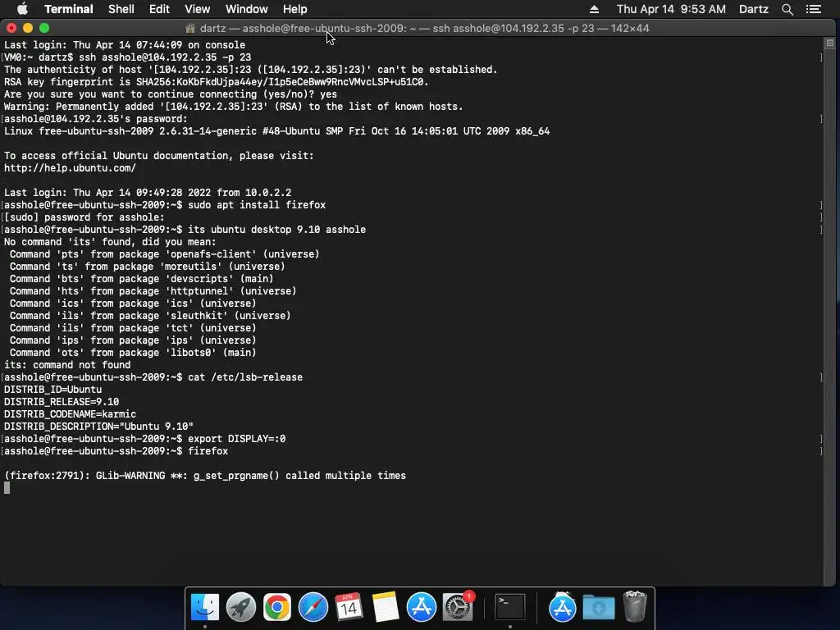
Task: Click the window title bar text
Action: [x=424, y=29]
